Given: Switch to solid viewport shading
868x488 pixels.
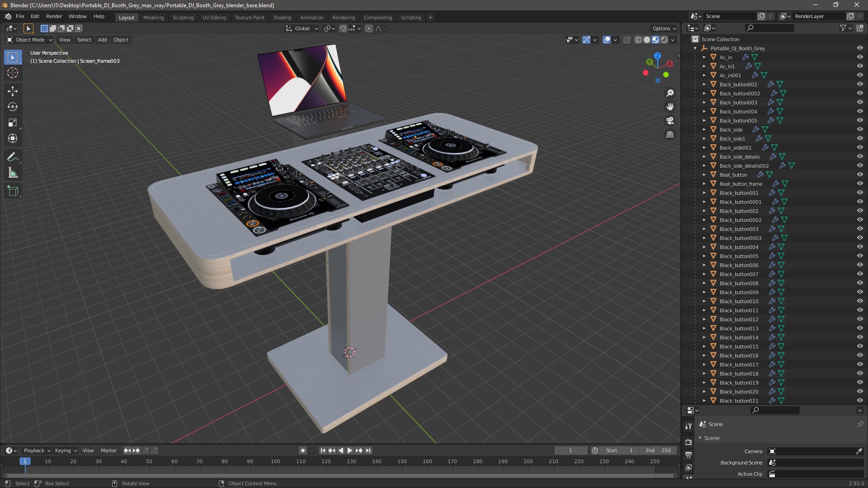Looking at the screenshot, I should [647, 40].
